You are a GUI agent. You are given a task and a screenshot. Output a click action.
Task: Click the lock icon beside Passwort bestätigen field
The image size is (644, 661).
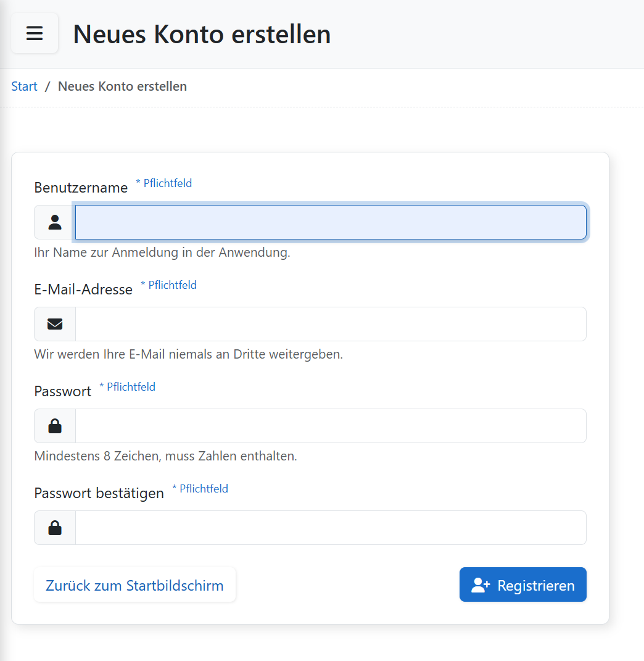point(54,527)
